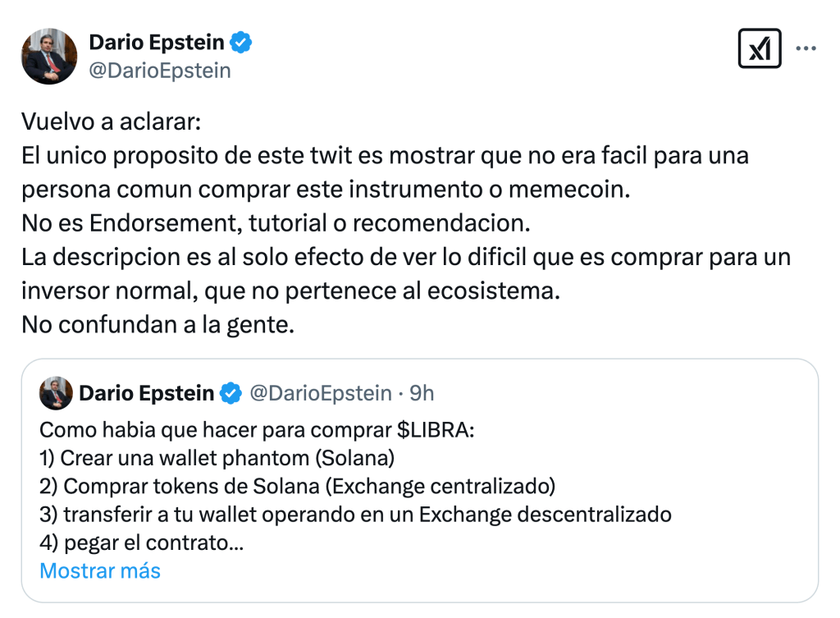Viewport: 840px width, 618px height.
Task: Open the quoted tweet's 9h timestamp
Action: (x=422, y=394)
